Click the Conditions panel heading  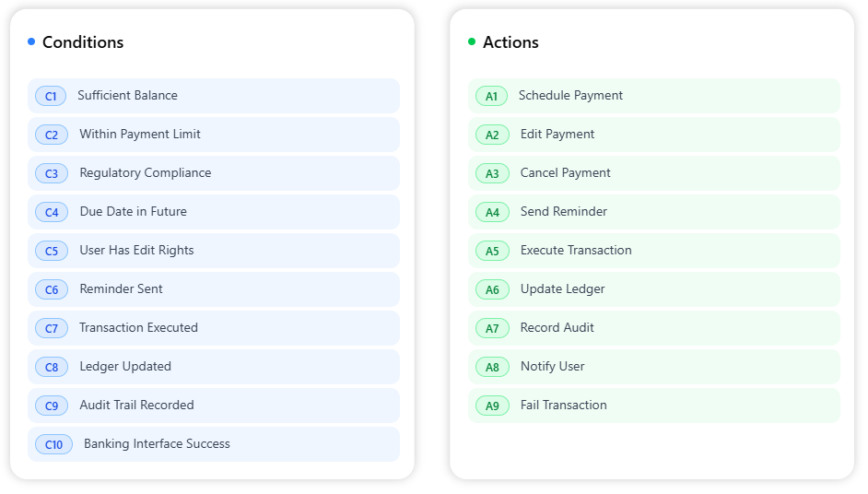pos(83,42)
